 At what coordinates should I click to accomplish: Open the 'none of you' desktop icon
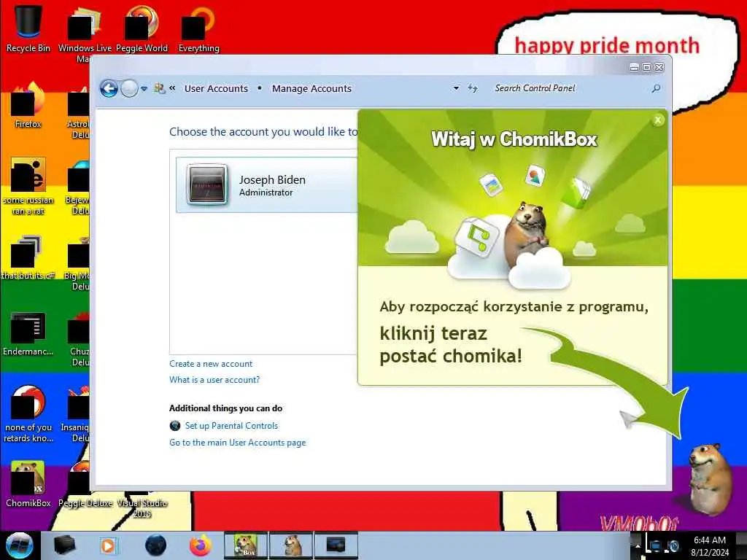pyautogui.click(x=28, y=413)
